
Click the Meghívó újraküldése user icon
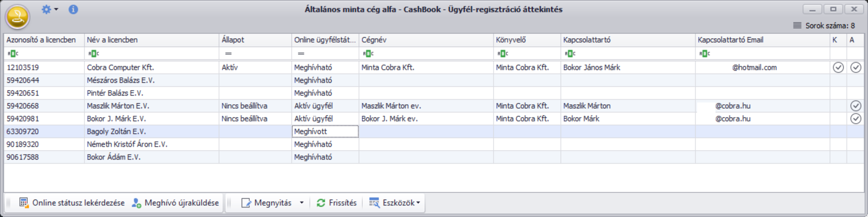point(136,203)
